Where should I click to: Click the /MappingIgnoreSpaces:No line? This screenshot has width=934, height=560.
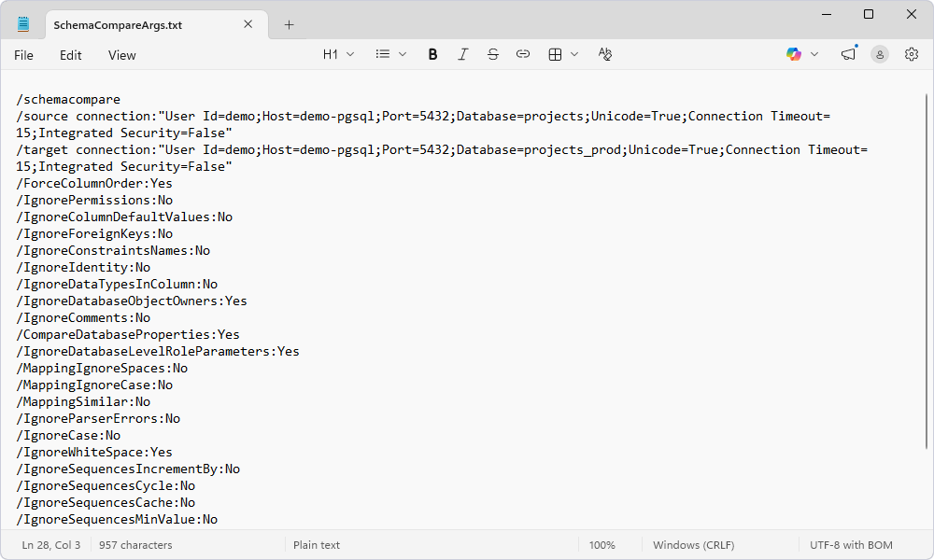click(x=101, y=369)
